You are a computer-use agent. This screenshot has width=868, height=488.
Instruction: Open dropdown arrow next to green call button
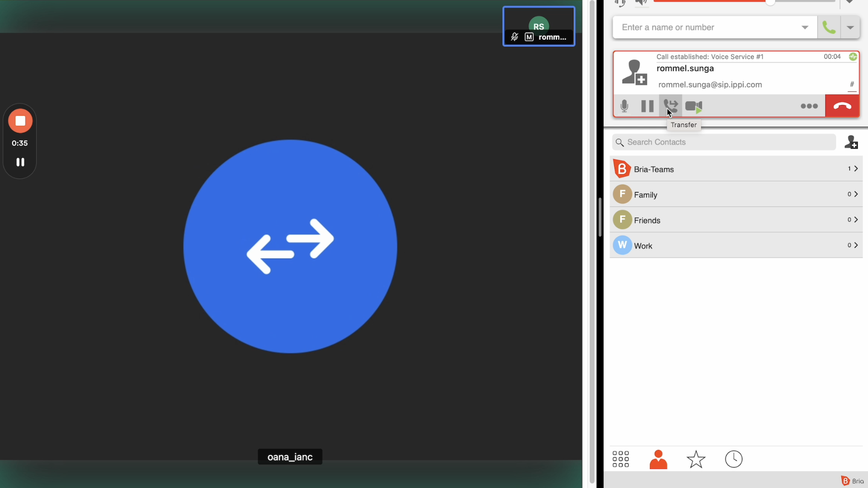pos(850,27)
